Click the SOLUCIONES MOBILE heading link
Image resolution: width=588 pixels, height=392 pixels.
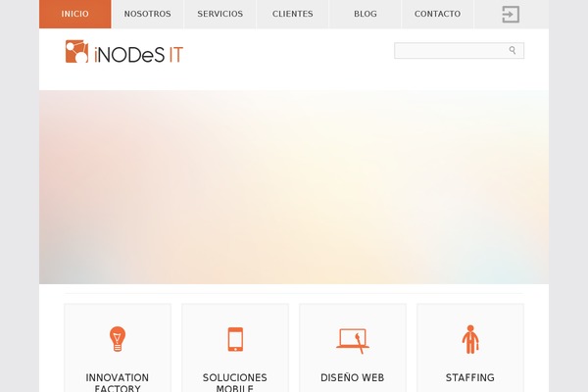pyautogui.click(x=235, y=382)
